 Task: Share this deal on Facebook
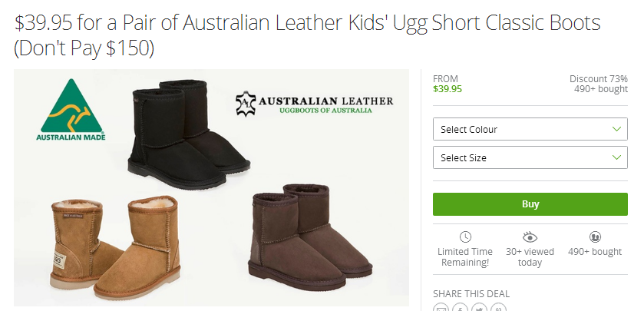[461, 308]
